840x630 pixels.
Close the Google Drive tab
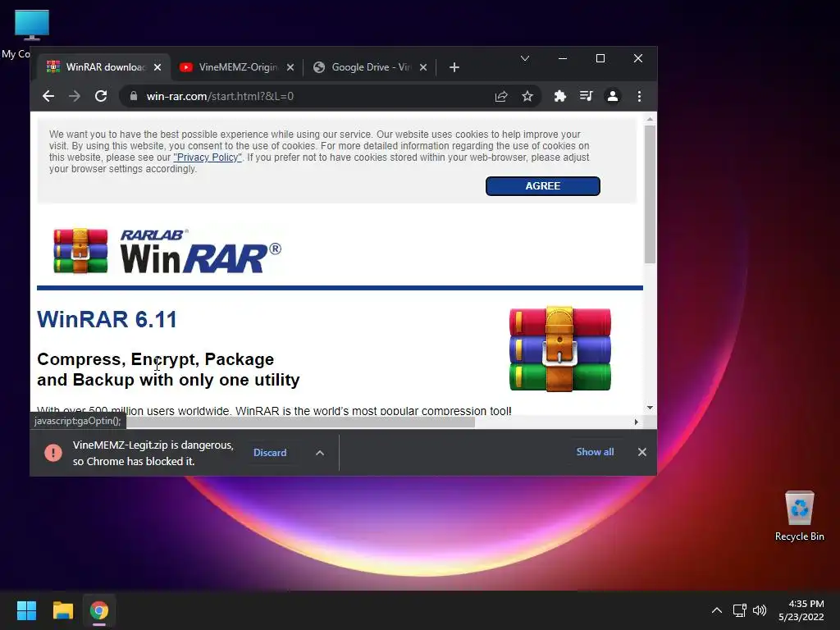(x=423, y=67)
